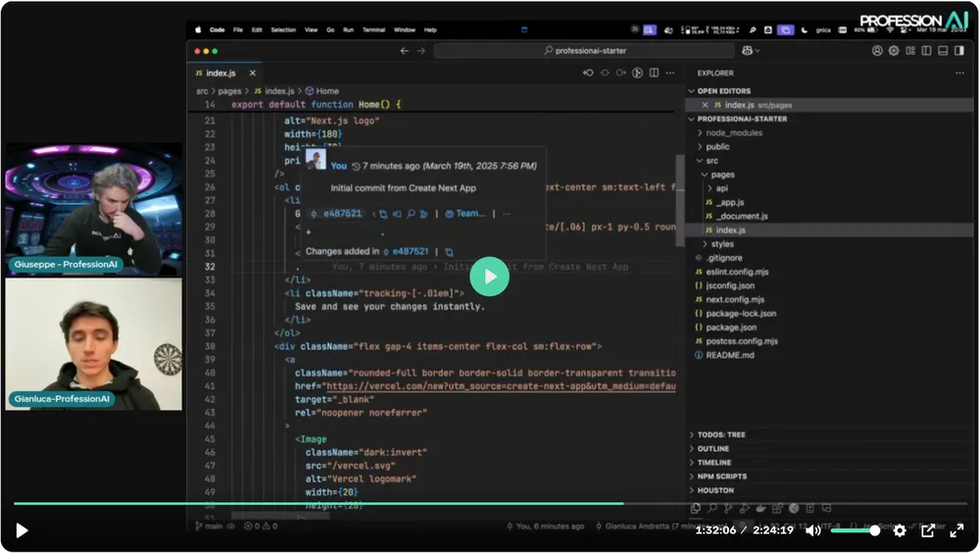Click the main git branch in the status bar
Image resolution: width=980 pixels, height=553 pixels.
(210, 527)
